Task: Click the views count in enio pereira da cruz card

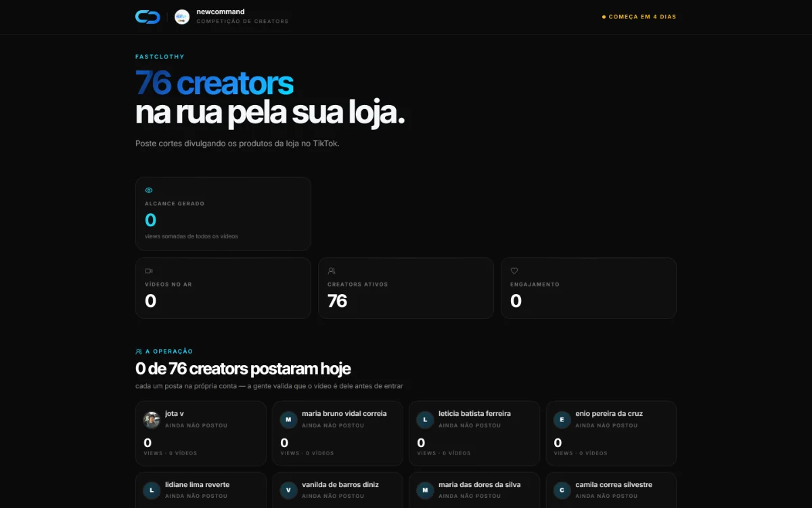Action: [558, 443]
